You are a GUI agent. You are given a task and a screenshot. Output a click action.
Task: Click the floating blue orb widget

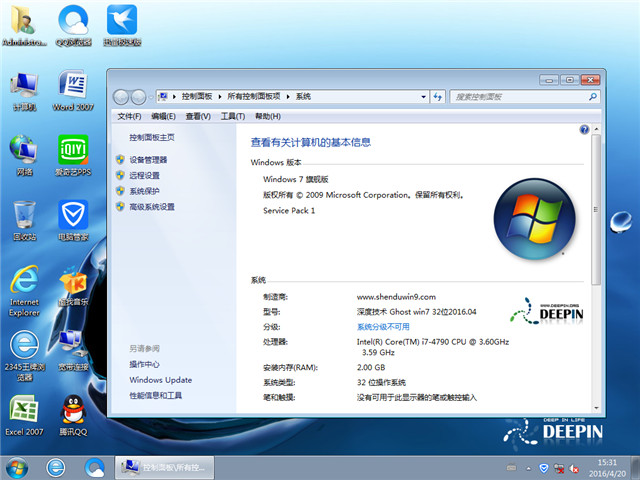click(621, 222)
